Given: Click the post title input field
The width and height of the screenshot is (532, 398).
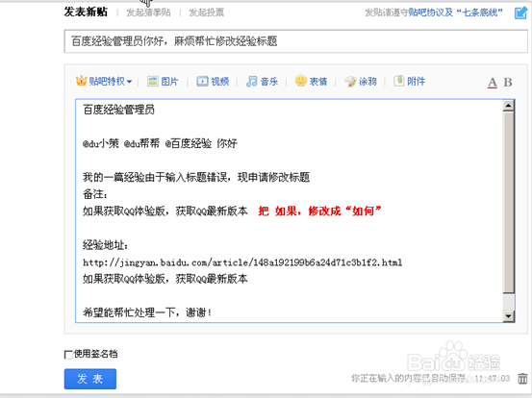Looking at the screenshot, I should pos(296,41).
